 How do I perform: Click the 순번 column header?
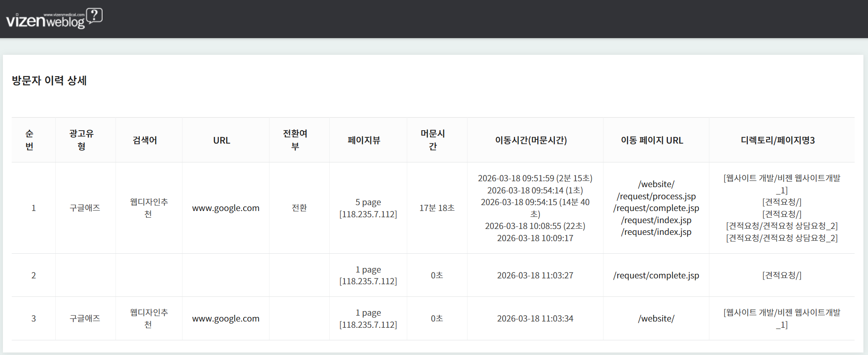29,140
